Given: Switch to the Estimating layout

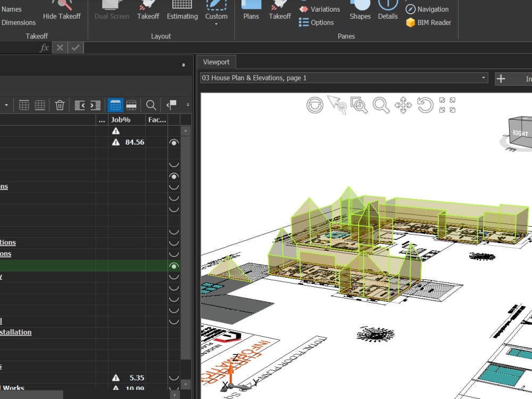Looking at the screenshot, I should (182, 10).
